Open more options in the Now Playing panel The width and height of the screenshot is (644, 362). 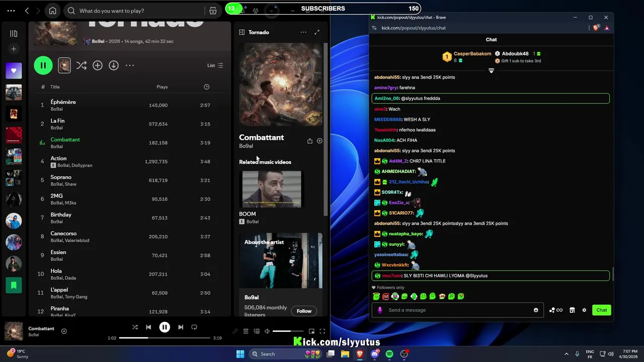pos(303,32)
